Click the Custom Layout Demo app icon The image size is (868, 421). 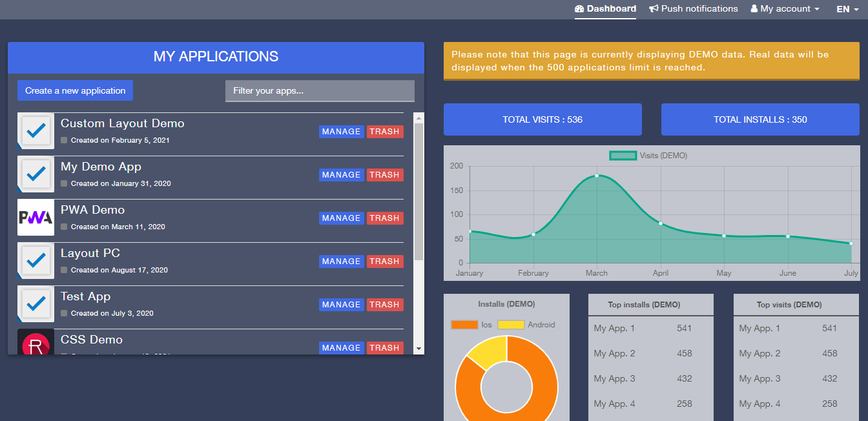[36, 131]
